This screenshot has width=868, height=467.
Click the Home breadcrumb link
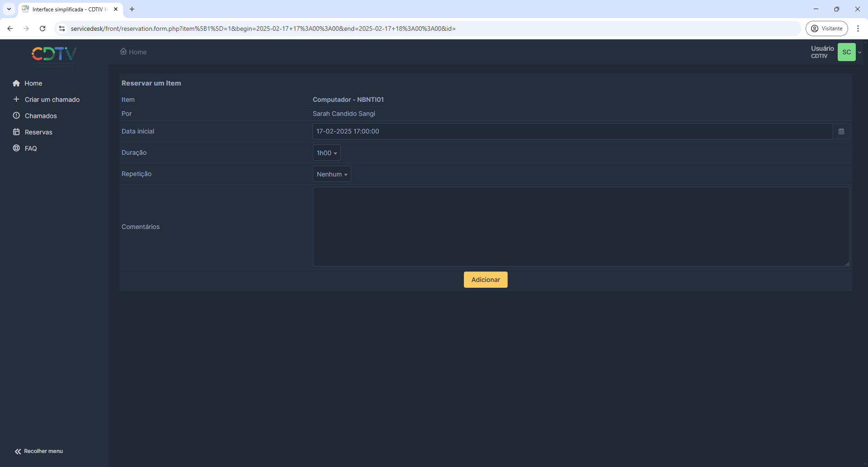tap(137, 52)
